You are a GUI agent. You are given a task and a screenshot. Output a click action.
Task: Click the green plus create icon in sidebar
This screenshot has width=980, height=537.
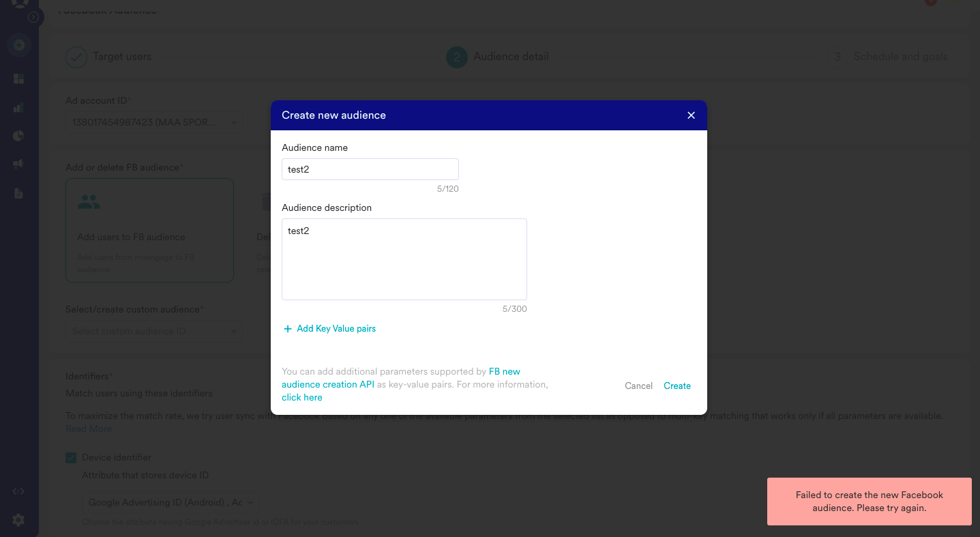19,46
